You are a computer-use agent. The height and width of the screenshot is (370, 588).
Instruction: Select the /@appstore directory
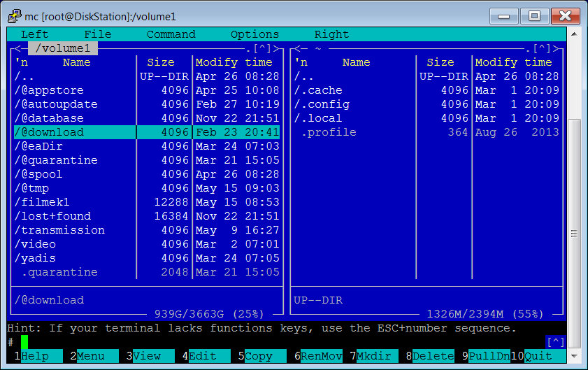[147, 90]
